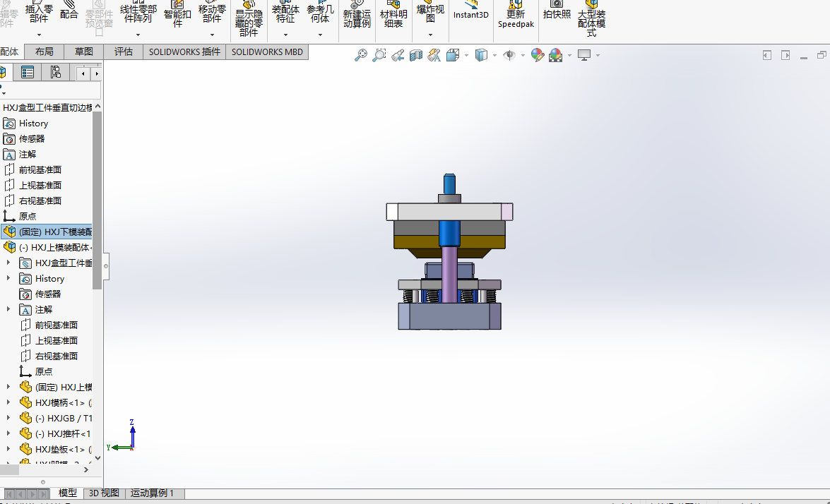Screen dimensions: 830x504
Task: Switch to 草图 sketch tab
Action: 83,52
